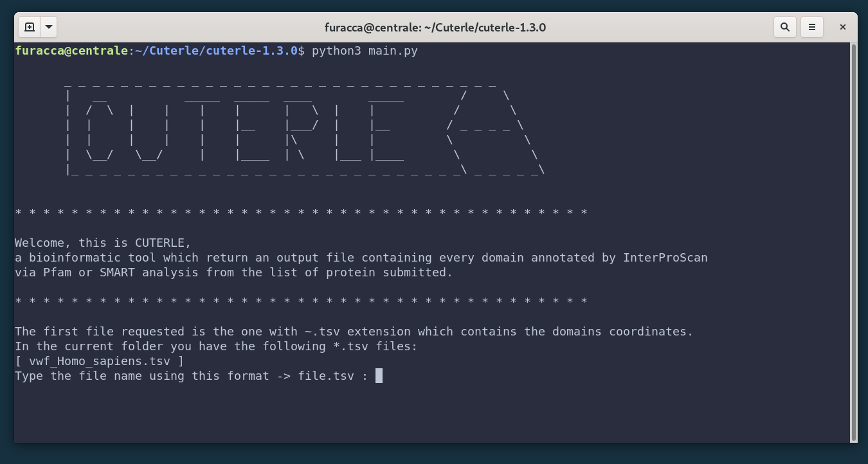
Task: Click the input cursor after file.tsv prompt
Action: coord(379,375)
